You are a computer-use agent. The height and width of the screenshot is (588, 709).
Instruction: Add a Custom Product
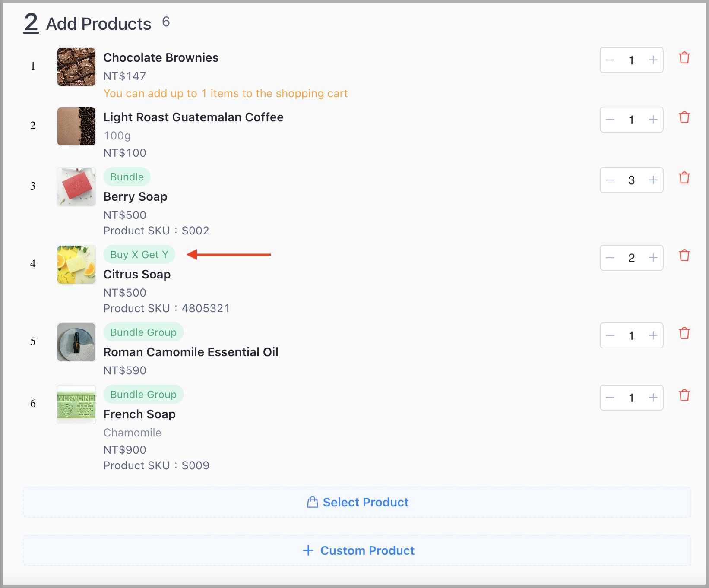point(357,550)
